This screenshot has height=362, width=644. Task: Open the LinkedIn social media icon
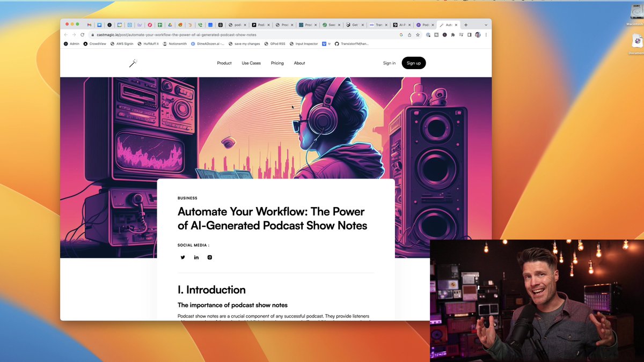(x=196, y=257)
